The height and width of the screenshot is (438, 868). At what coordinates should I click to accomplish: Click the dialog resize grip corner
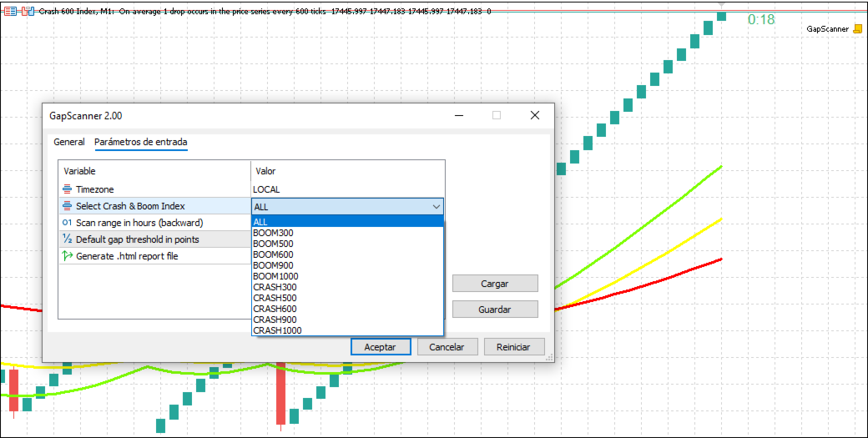tap(549, 358)
